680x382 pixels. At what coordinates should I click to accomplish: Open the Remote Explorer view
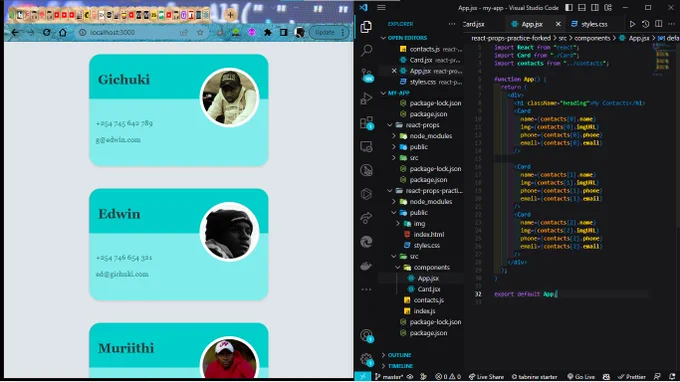366,147
